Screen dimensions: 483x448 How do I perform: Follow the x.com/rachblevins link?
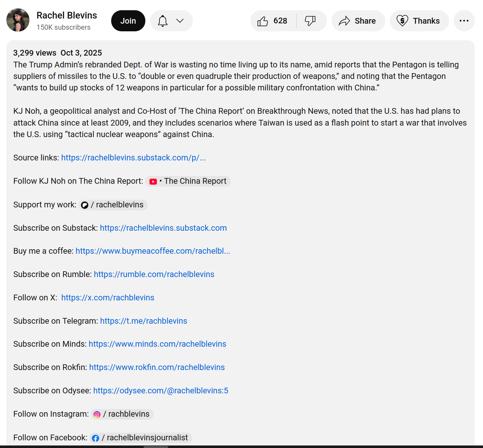[108, 298]
